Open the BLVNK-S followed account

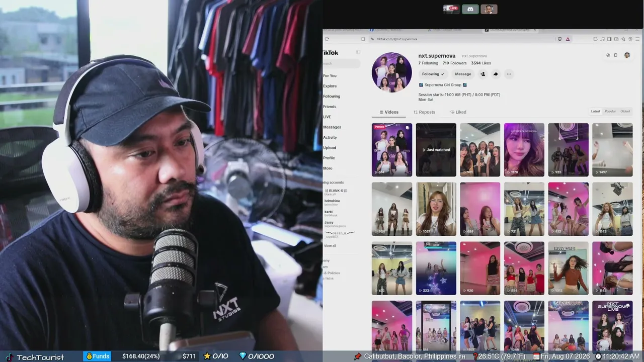(x=336, y=192)
